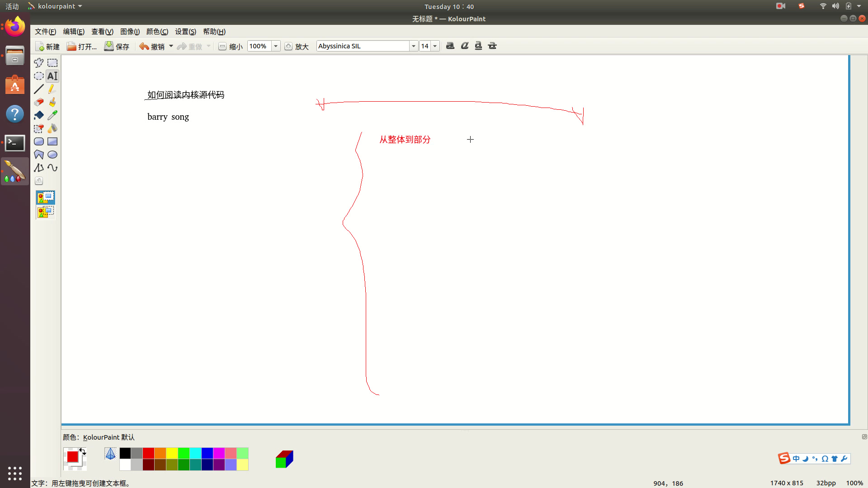Screen dimensions: 868x488
Task: Choose the Rectangular Selection tool
Action: (52, 63)
